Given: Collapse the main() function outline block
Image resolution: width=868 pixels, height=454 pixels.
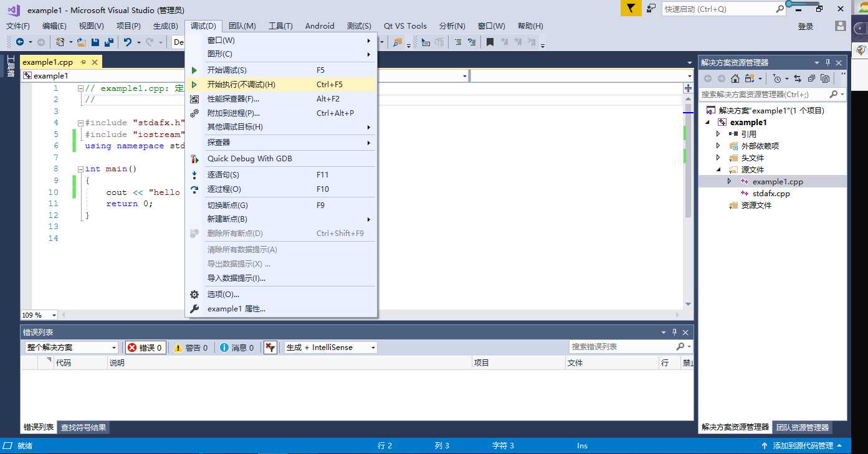Looking at the screenshot, I should (x=80, y=169).
